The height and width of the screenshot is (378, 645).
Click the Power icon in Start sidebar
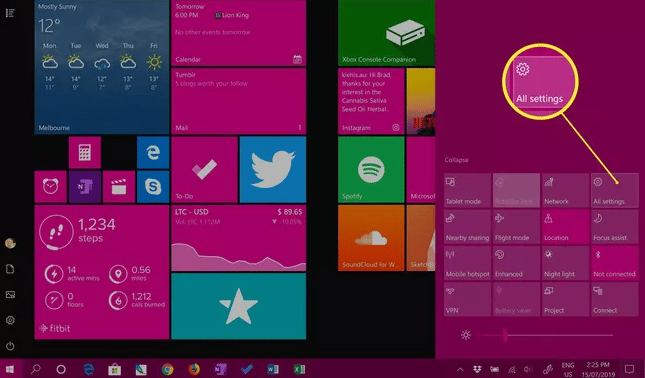point(10,346)
